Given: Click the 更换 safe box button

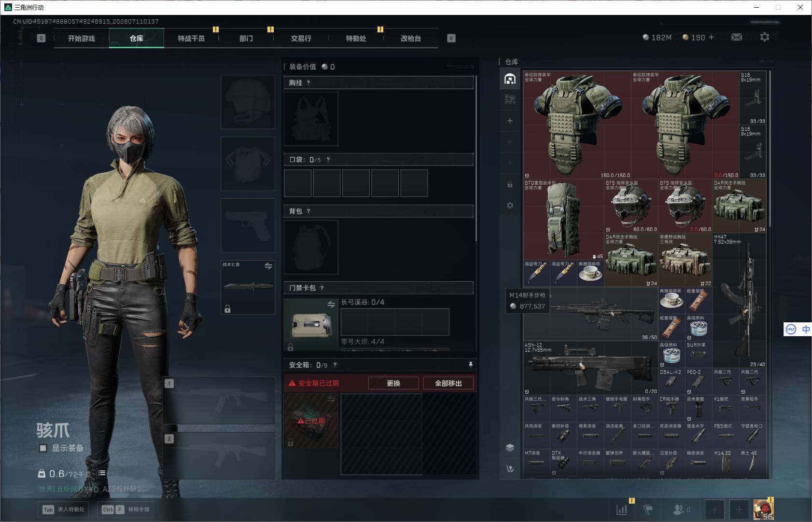Looking at the screenshot, I should 393,383.
